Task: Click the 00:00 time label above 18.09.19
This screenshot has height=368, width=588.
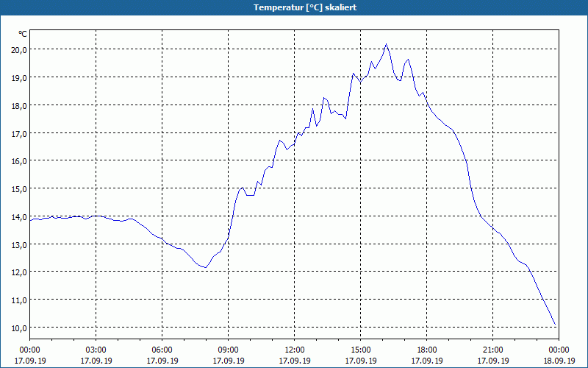Action: [559, 350]
